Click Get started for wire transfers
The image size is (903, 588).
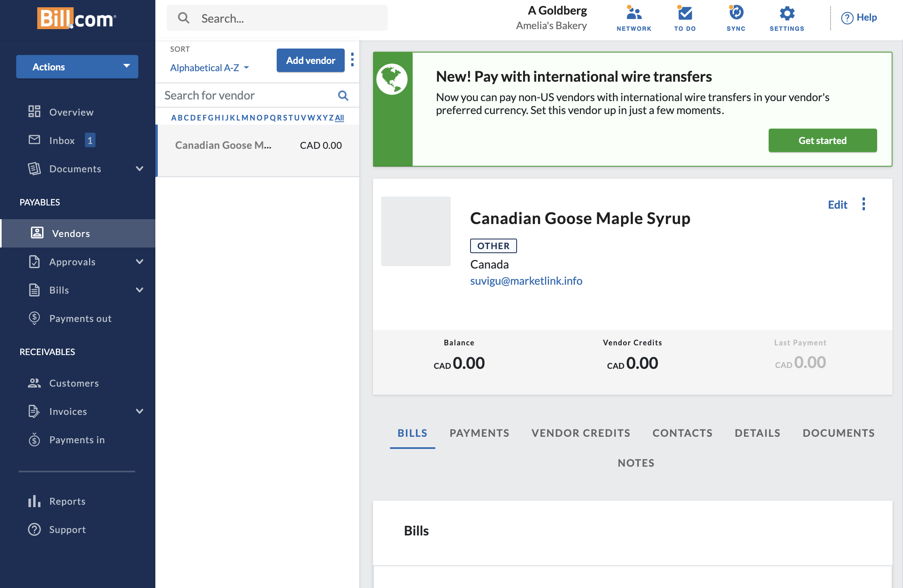point(822,140)
